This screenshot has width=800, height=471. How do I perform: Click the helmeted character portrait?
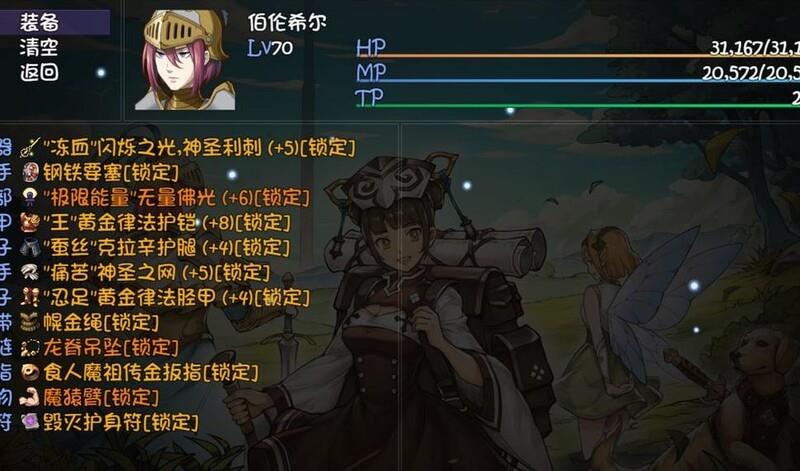coord(185,60)
